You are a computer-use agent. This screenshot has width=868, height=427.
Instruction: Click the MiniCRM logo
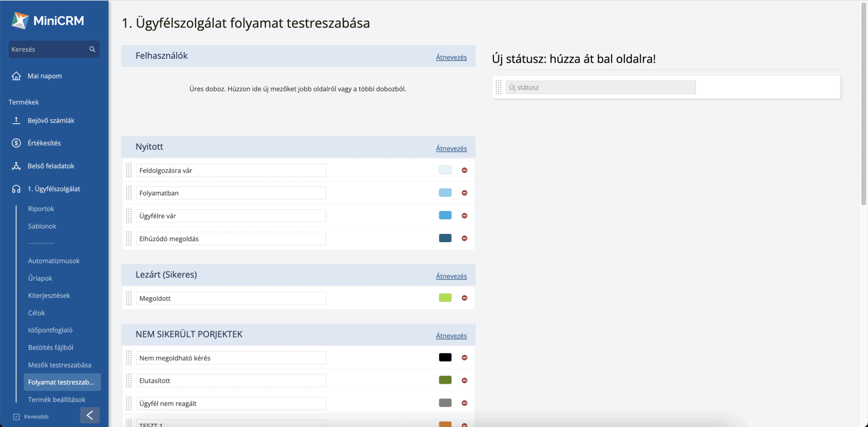click(x=47, y=21)
